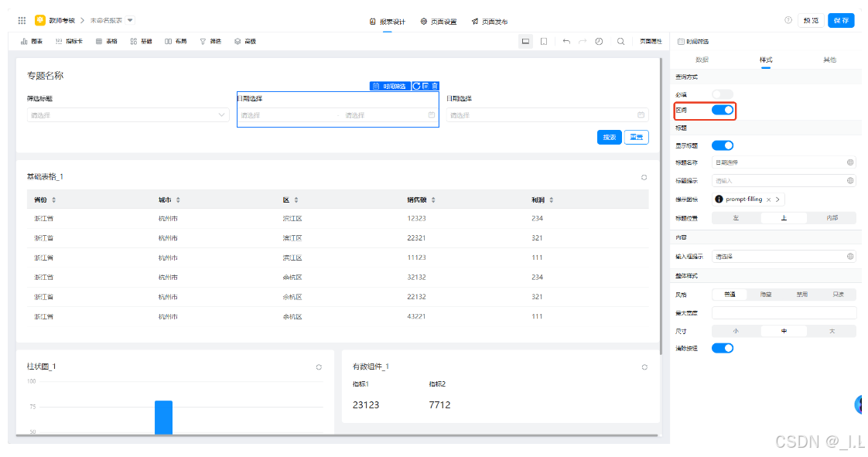Click the blue 搜索 search button

click(609, 137)
